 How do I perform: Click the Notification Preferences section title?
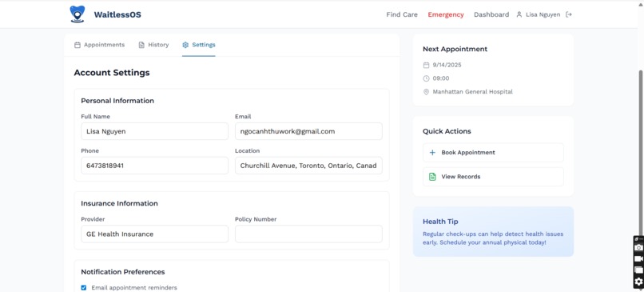point(123,272)
